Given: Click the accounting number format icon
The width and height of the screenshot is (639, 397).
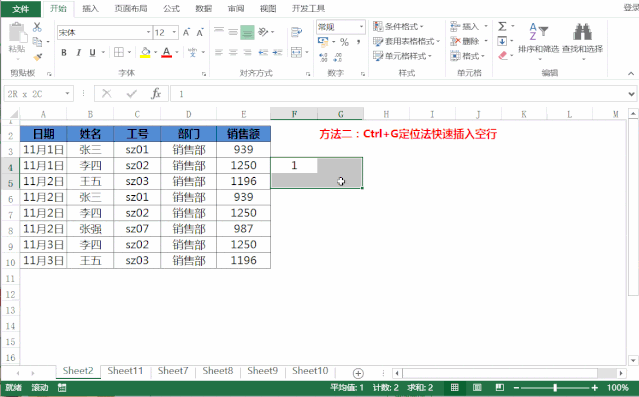Looking at the screenshot, I should coord(323,41).
